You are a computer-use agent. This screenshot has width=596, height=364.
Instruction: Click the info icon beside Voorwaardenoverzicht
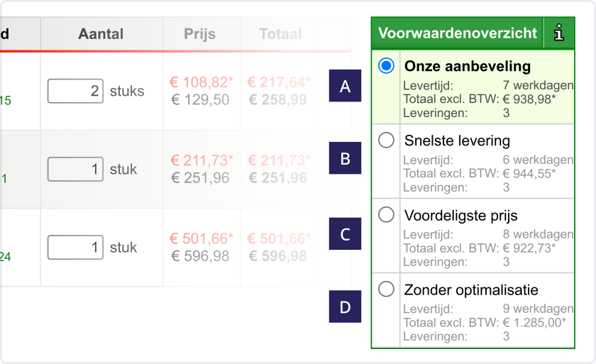(559, 33)
